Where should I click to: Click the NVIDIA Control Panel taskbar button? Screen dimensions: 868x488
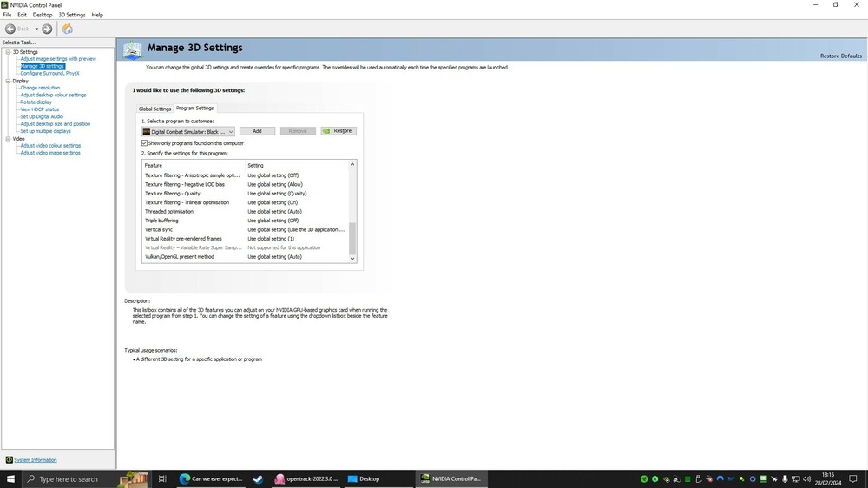coord(451,478)
